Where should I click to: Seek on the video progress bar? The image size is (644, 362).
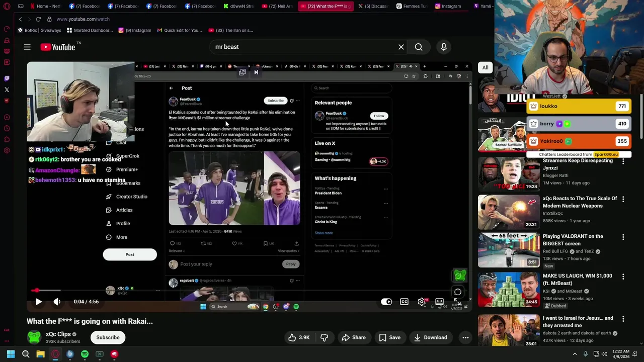(x=249, y=290)
